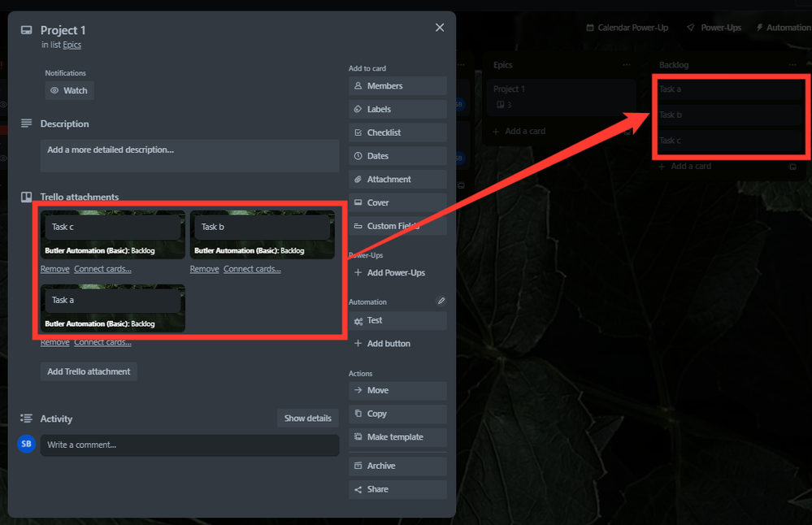Remove the Task b attachment

pyautogui.click(x=205, y=269)
